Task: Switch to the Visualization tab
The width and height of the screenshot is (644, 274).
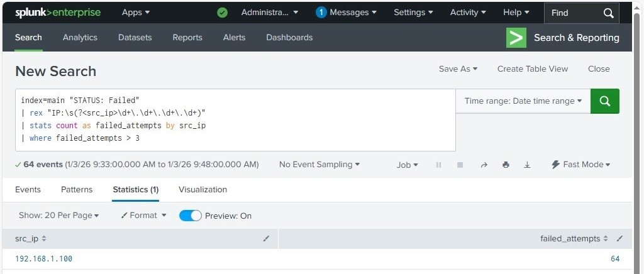Action: (x=203, y=190)
